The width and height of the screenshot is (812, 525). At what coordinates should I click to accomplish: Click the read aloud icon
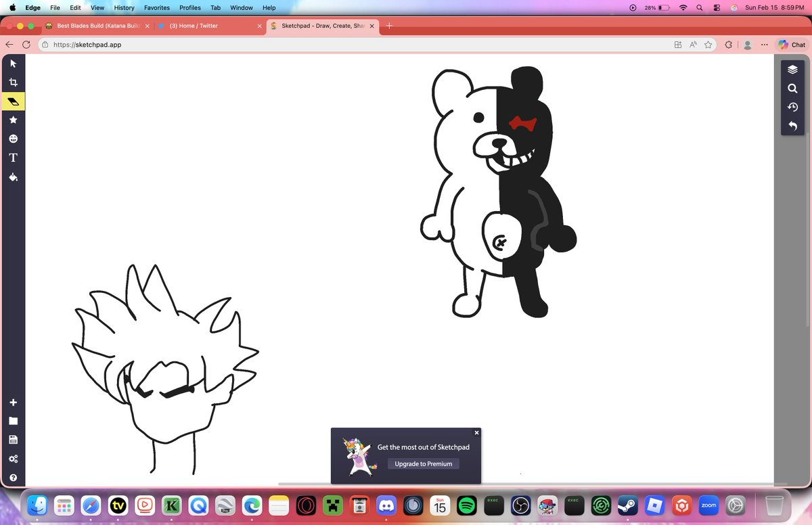[693, 45]
